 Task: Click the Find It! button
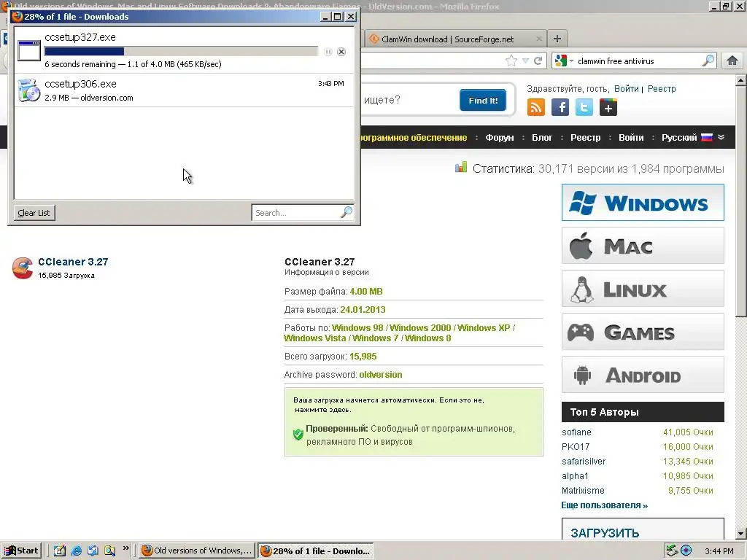483,100
